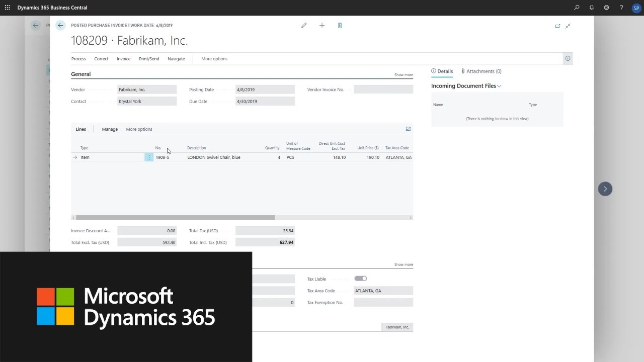644x362 pixels.
Task: Open the notifications bell
Action: (592, 8)
